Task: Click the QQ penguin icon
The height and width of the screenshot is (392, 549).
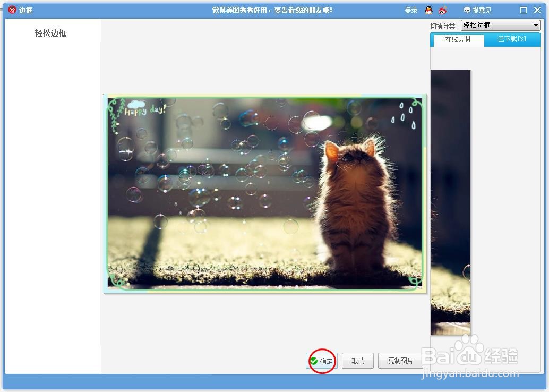Action: [428, 10]
